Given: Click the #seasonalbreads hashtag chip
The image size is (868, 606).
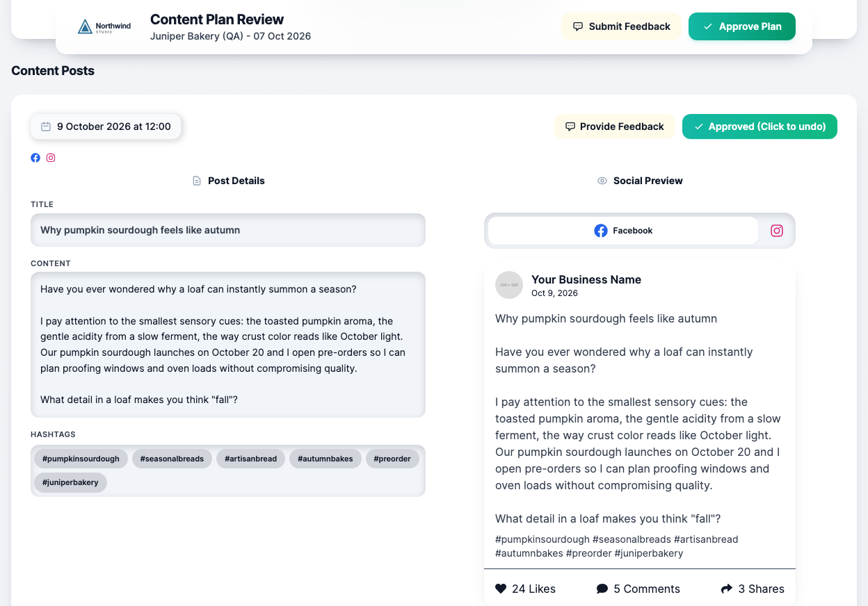Looking at the screenshot, I should [x=172, y=459].
